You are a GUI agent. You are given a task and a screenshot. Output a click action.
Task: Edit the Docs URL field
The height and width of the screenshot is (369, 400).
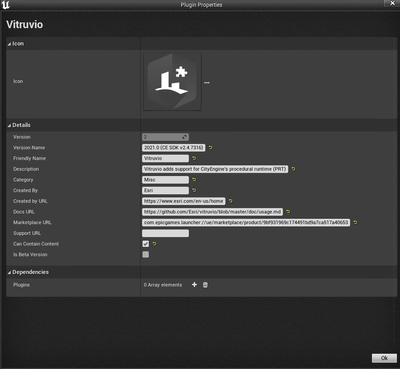tap(212, 212)
